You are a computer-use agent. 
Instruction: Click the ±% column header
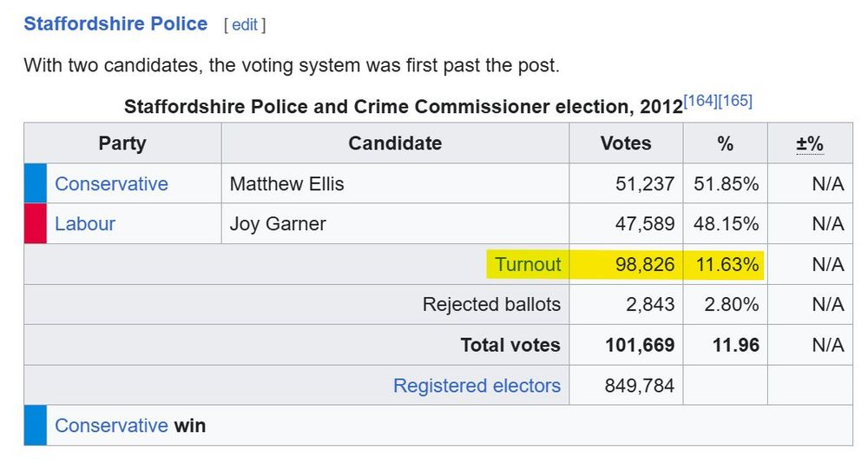pos(810,143)
